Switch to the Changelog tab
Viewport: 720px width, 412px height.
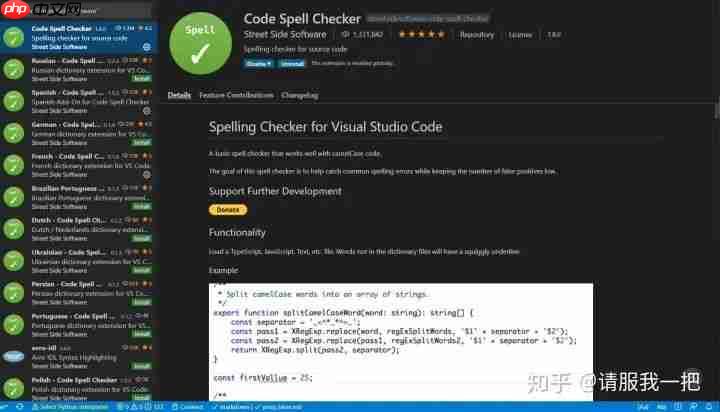click(300, 96)
